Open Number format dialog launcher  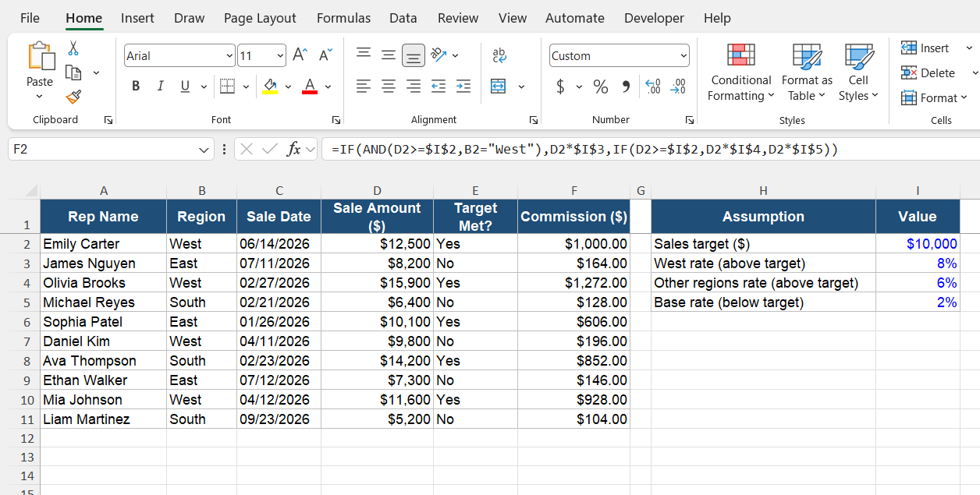tap(690, 120)
